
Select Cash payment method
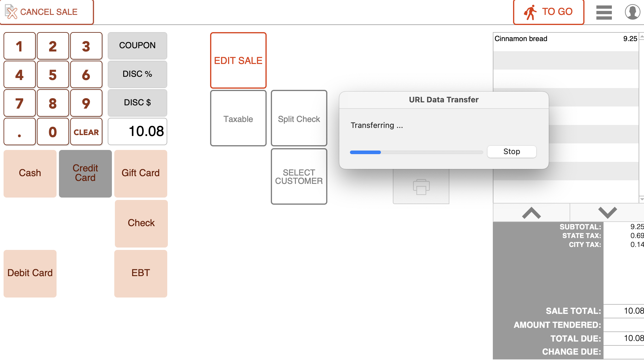click(x=30, y=173)
